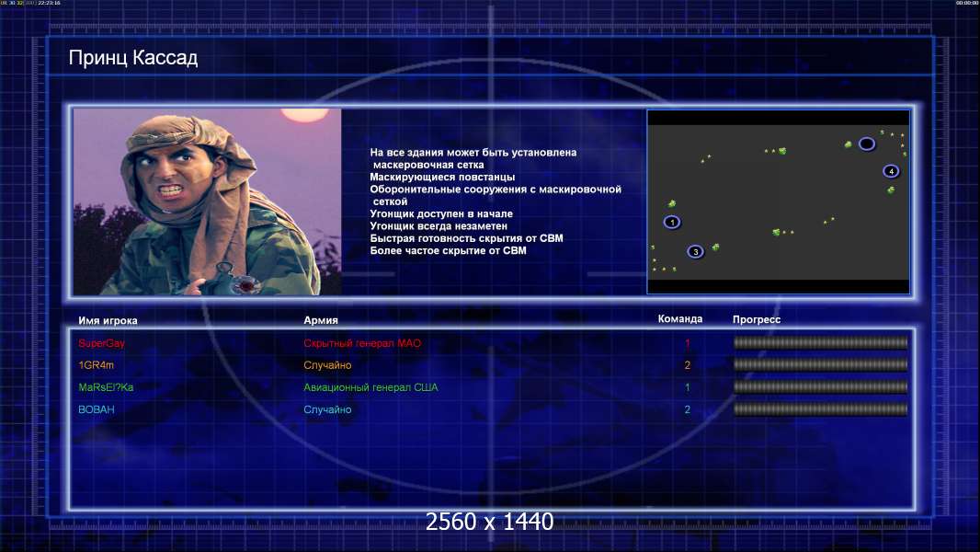This screenshot has height=552, width=980.
Task: Click SuperGay loading progress bar
Action: point(820,342)
